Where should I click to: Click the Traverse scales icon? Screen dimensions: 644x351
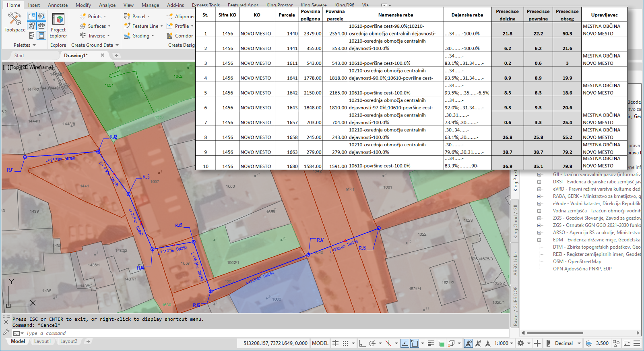[83, 36]
